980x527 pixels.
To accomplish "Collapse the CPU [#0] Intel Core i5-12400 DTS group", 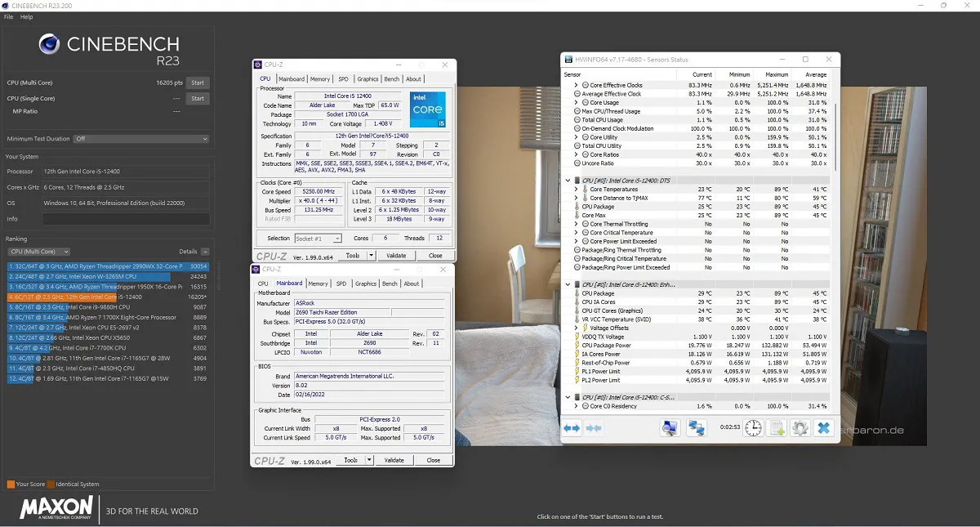I will tap(568, 181).
